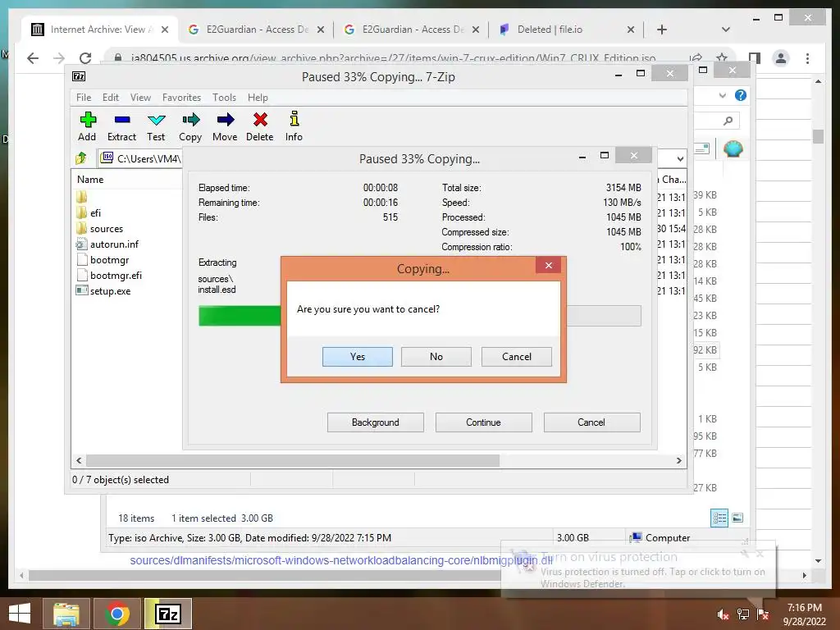Screen dimensions: 840x630
Task: Click the muted volume tray icon
Action: (x=724, y=614)
